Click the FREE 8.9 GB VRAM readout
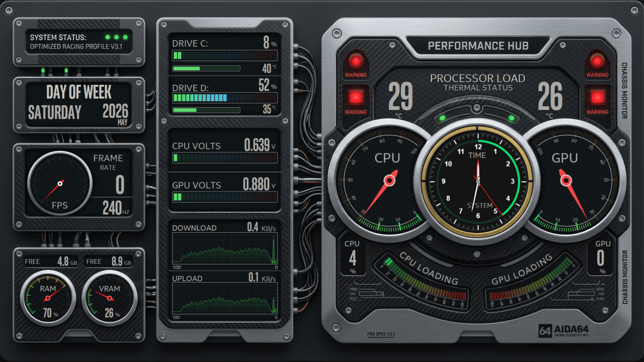This screenshot has width=644, height=362. 108,261
